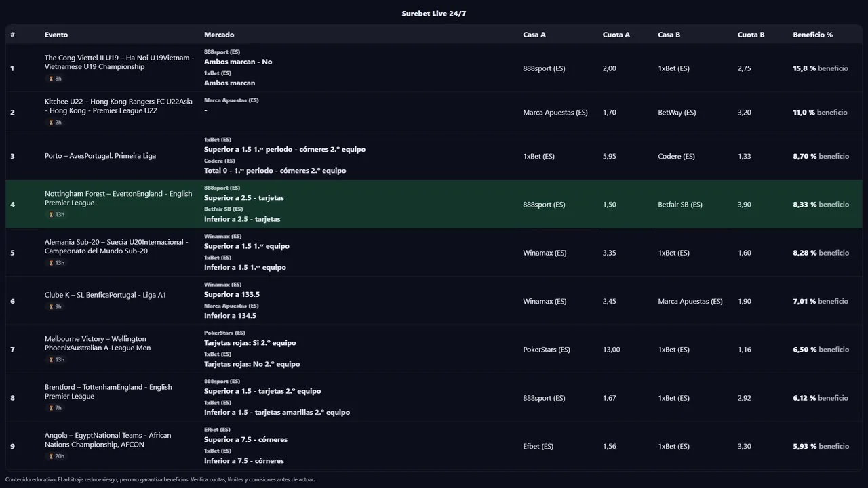Click the hourglass icon under Alemania Sub-20 event
Viewport: 868px width, 488px height.
click(x=51, y=263)
